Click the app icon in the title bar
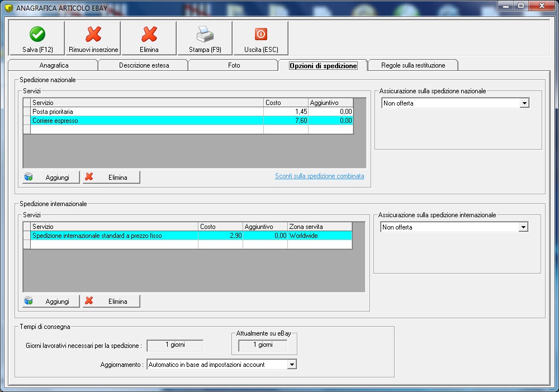This screenshot has height=392, width=559. click(8, 7)
